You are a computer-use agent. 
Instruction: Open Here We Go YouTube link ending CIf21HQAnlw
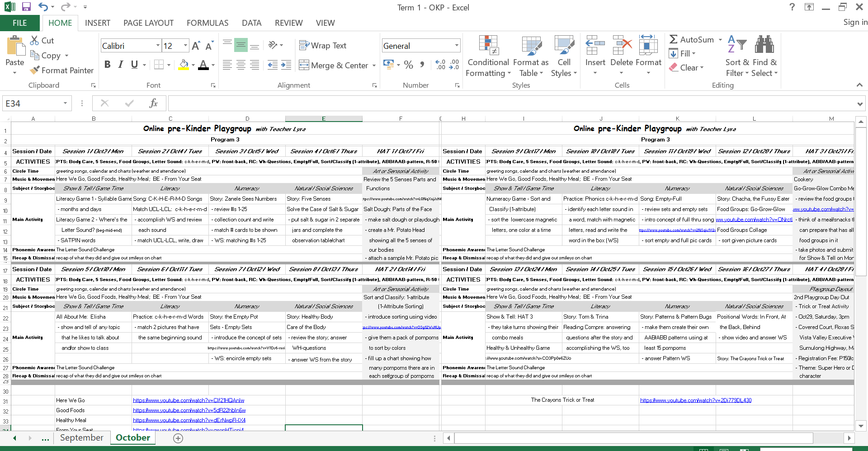pos(189,400)
